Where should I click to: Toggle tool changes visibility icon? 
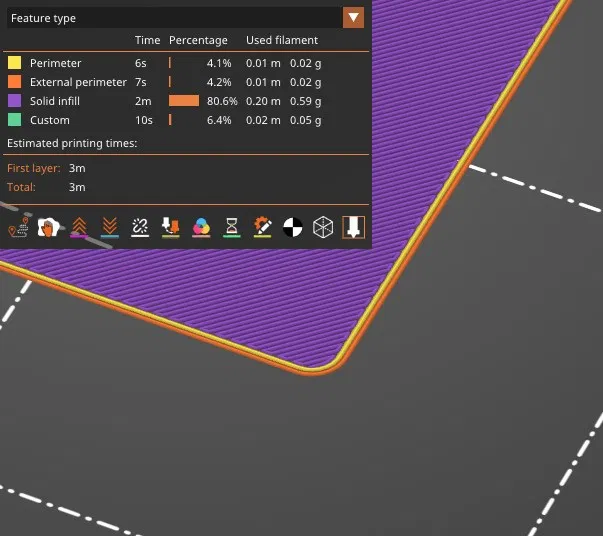pyautogui.click(x=171, y=227)
